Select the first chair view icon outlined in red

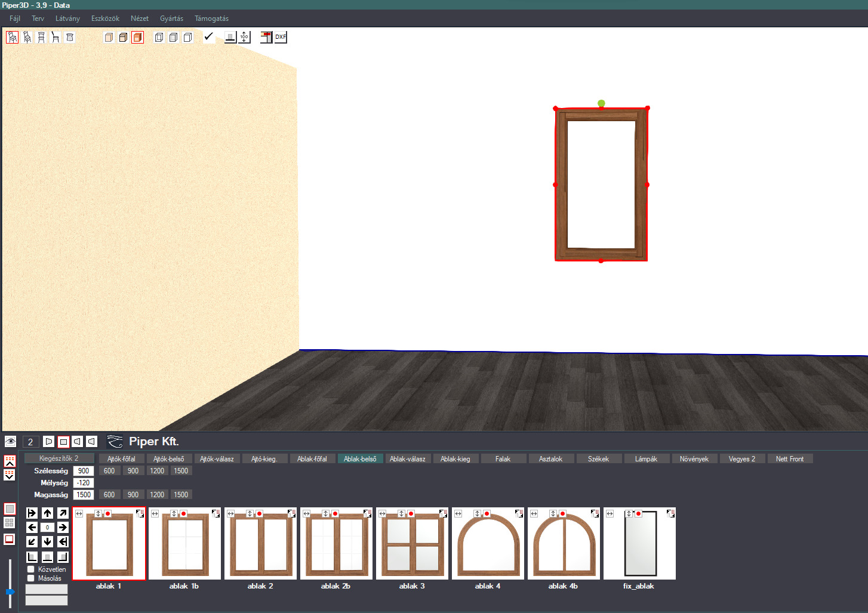[12, 37]
